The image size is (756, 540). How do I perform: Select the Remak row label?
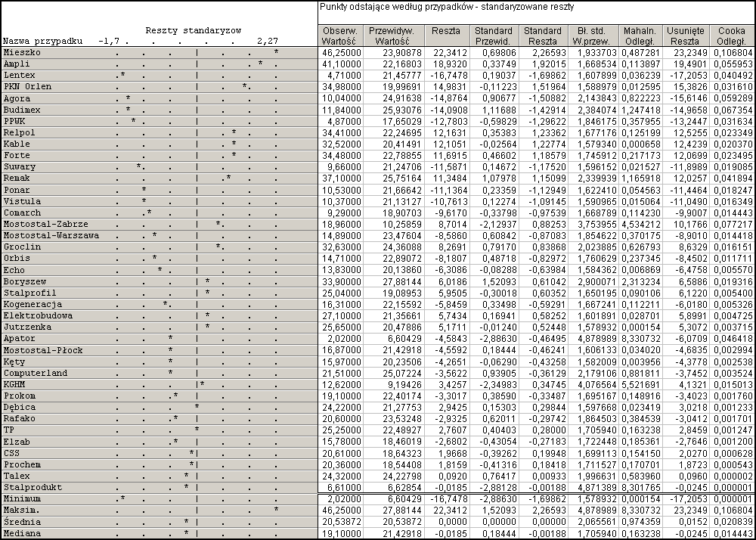17,178
